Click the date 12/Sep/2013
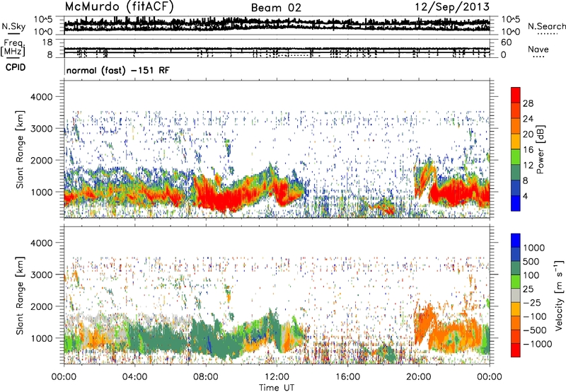 click(x=452, y=7)
